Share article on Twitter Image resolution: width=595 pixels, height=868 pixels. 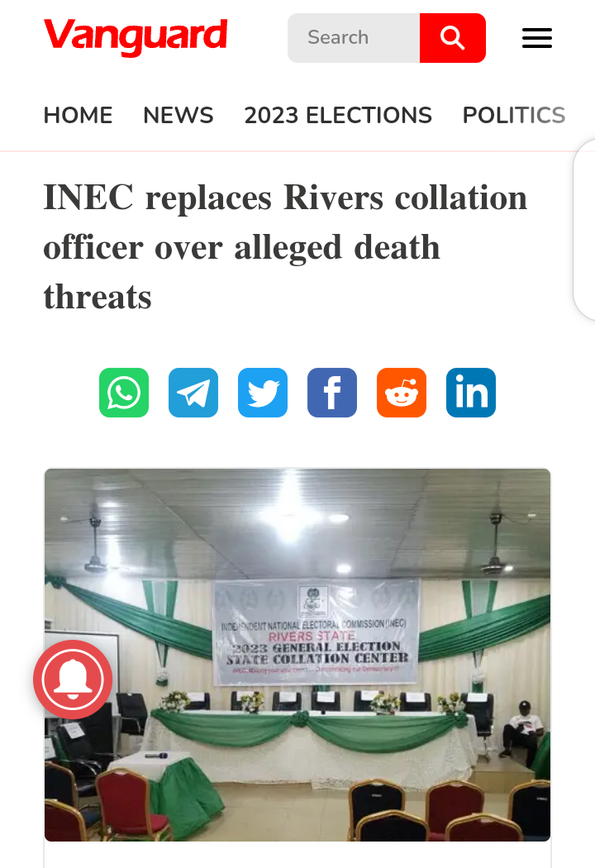[x=263, y=393]
